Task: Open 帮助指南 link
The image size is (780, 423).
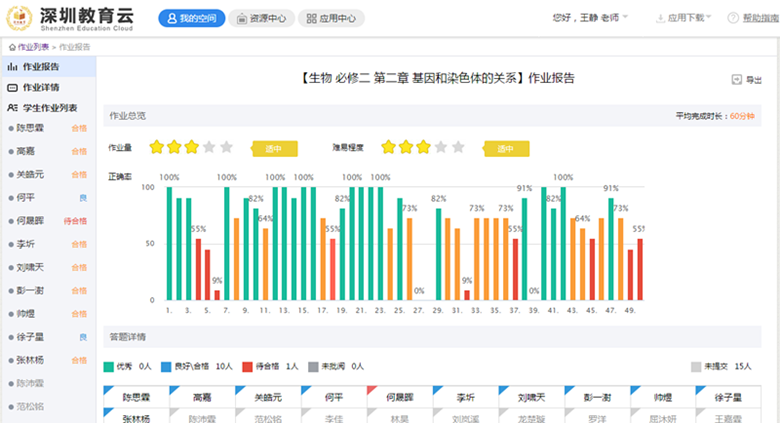Action: pos(761,18)
